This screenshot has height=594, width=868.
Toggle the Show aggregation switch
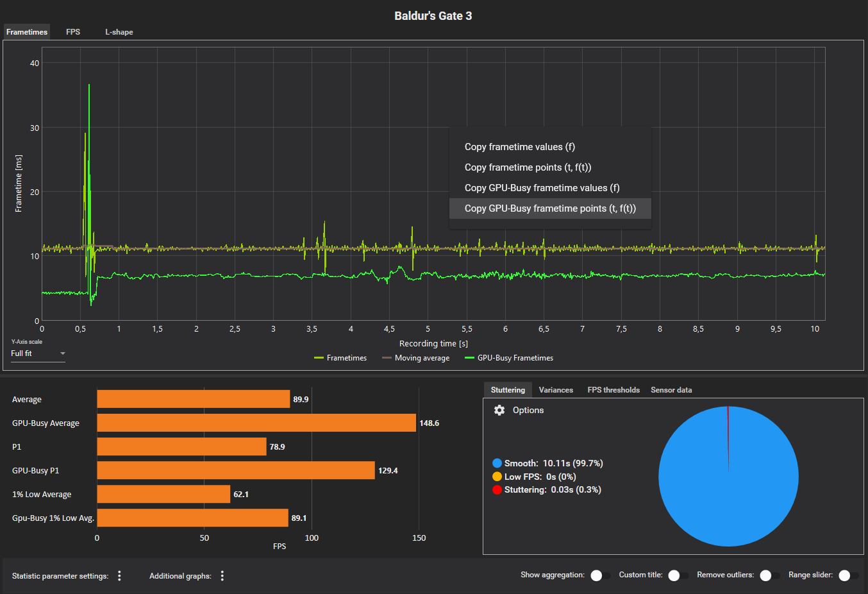tap(599, 575)
